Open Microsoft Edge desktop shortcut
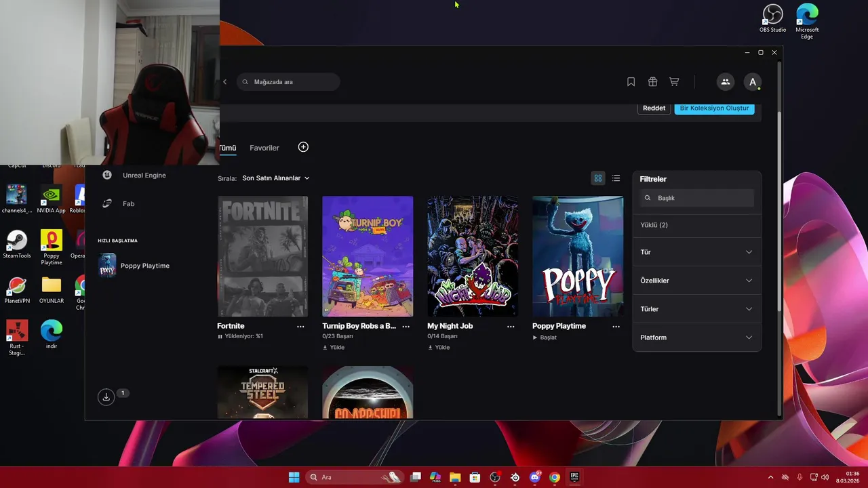 [807, 21]
